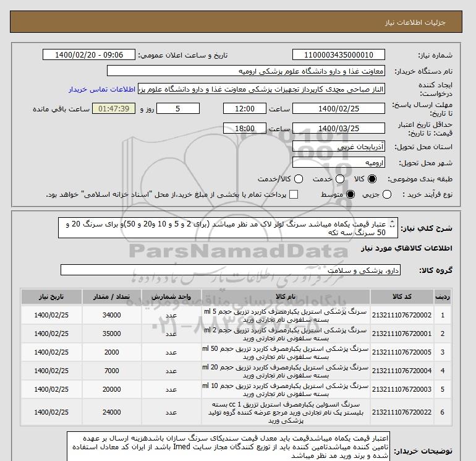Click the شماره نیاز number field
This screenshot has width=476, height=461.
(338, 55)
